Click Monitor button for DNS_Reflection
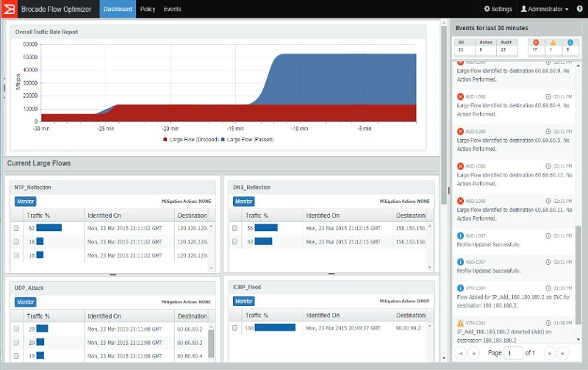This screenshot has height=370, width=588. 244,201
